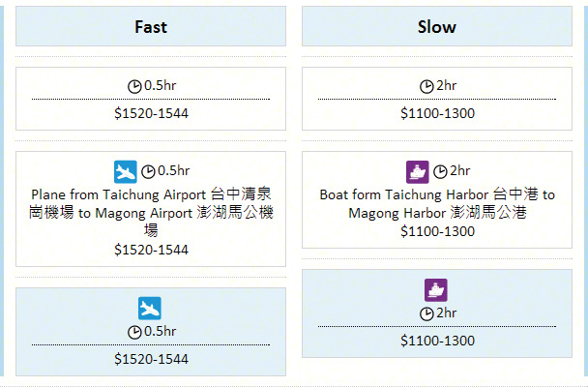Click the $1100-1300 price in the blue Slow card

tap(437, 341)
